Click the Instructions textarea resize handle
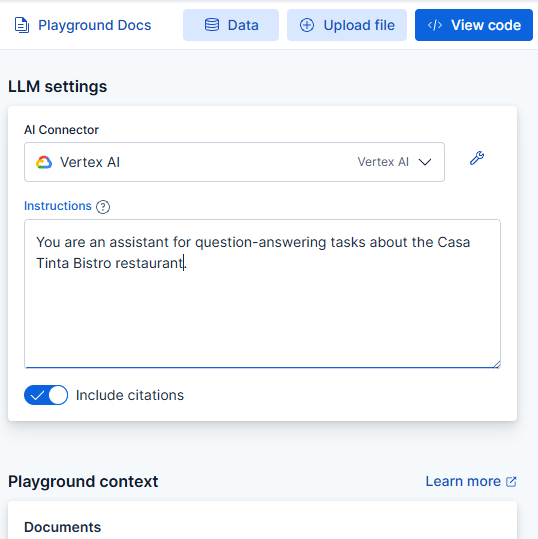The image size is (538, 539). 496,364
